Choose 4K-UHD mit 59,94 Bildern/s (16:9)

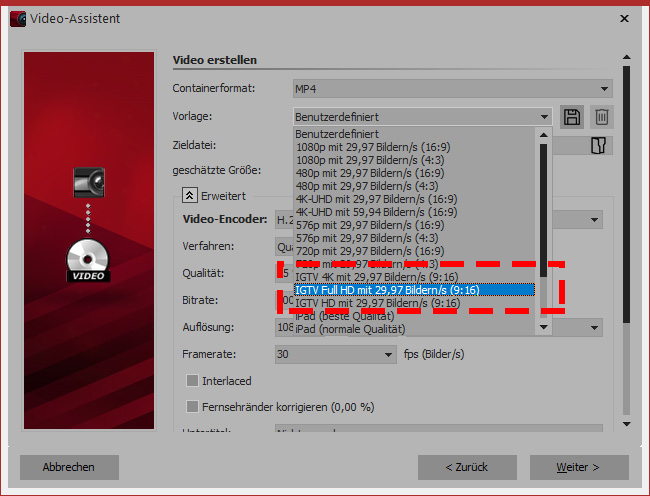[415, 212]
